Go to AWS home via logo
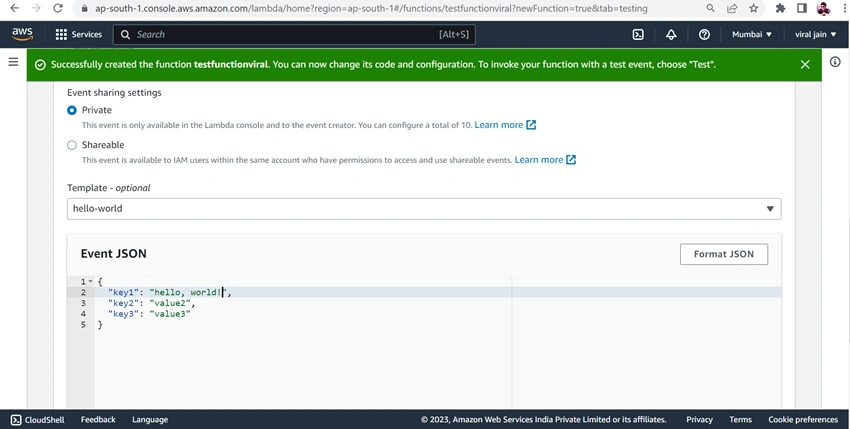850x429 pixels. [22, 34]
